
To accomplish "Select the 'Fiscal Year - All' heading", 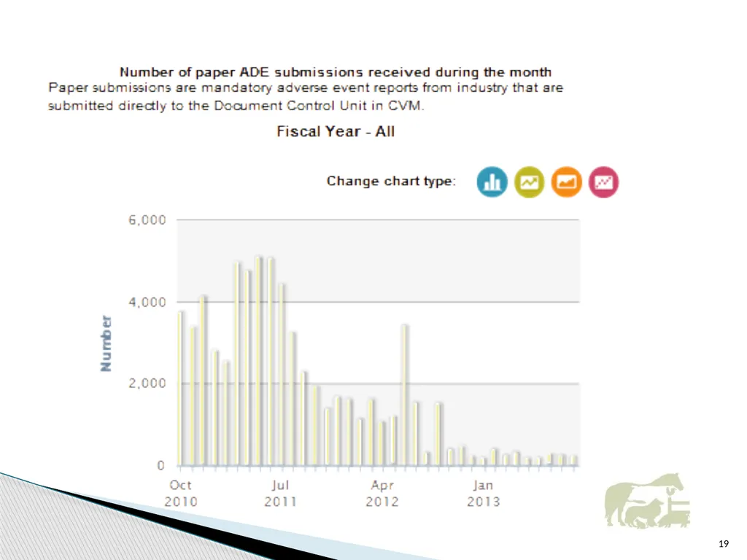I will pyautogui.click(x=336, y=131).
